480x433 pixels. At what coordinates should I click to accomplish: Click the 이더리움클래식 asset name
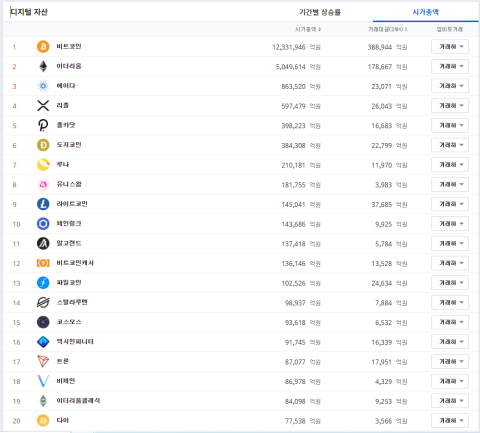[x=78, y=401]
